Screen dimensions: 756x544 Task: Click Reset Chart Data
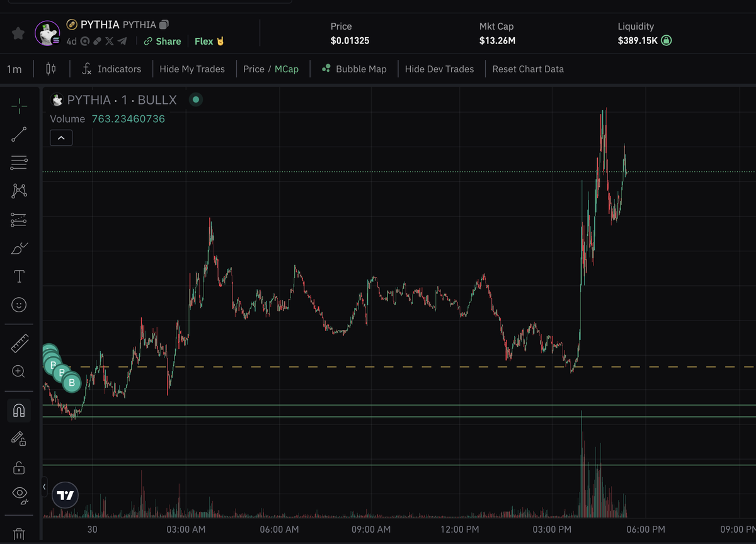click(528, 69)
